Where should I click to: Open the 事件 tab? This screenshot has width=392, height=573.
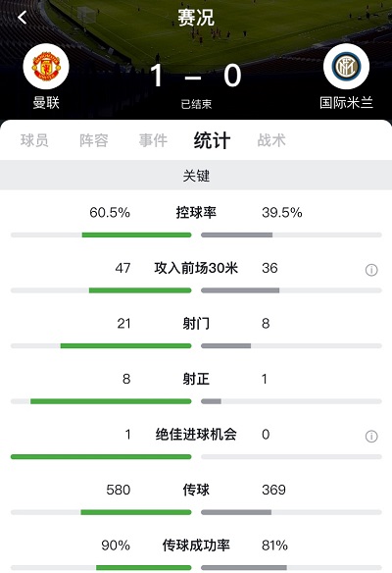[153, 140]
